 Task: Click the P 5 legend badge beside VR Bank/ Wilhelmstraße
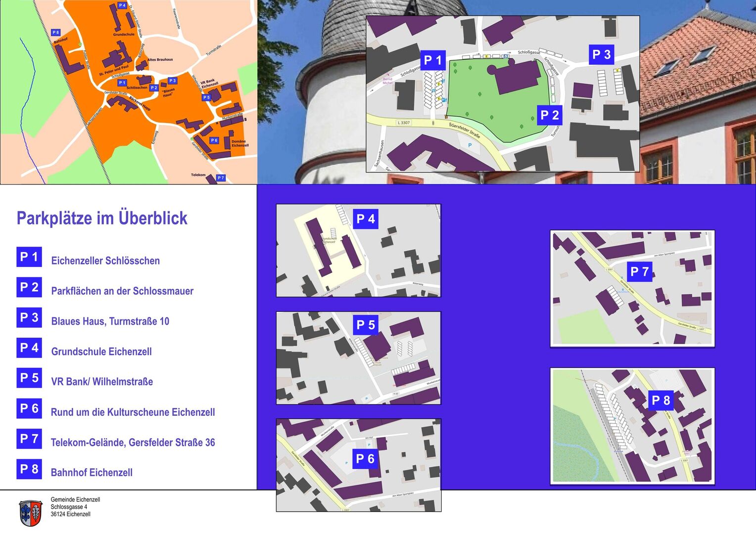click(29, 378)
